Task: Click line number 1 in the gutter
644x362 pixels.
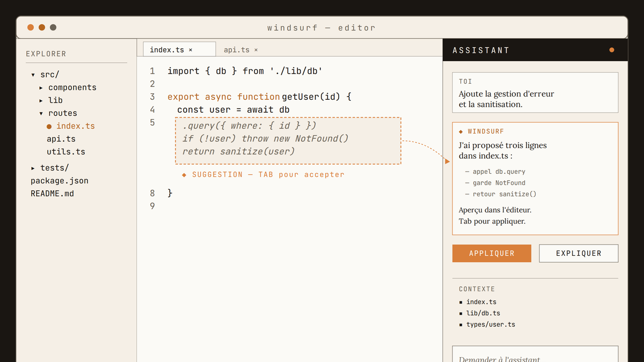Action: (152, 71)
